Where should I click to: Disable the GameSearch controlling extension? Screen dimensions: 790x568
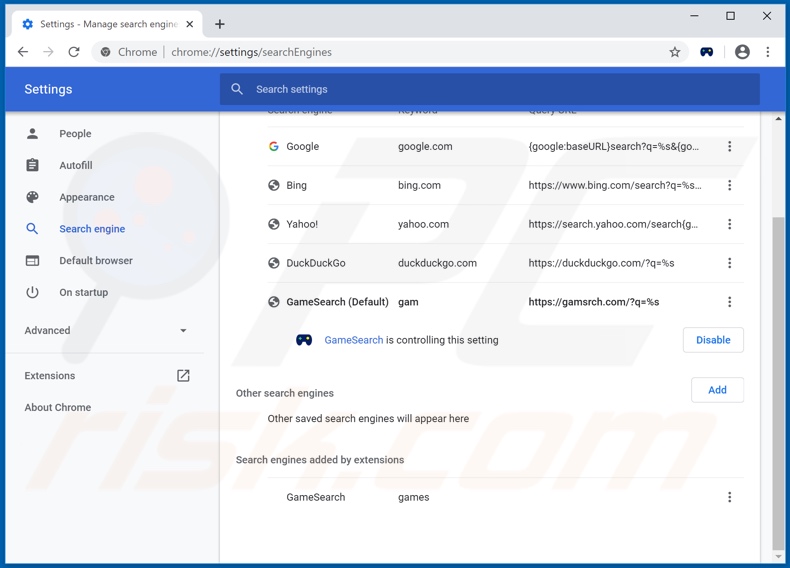click(713, 340)
